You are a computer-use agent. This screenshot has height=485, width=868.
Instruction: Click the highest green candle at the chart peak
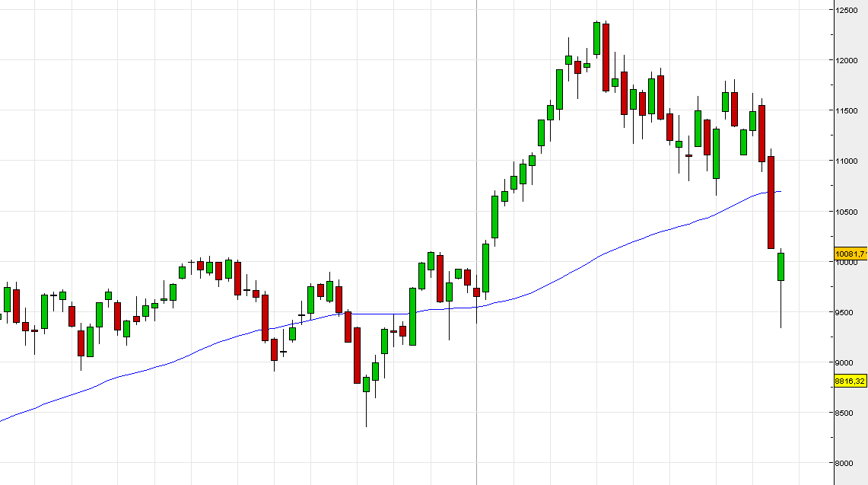(597, 38)
